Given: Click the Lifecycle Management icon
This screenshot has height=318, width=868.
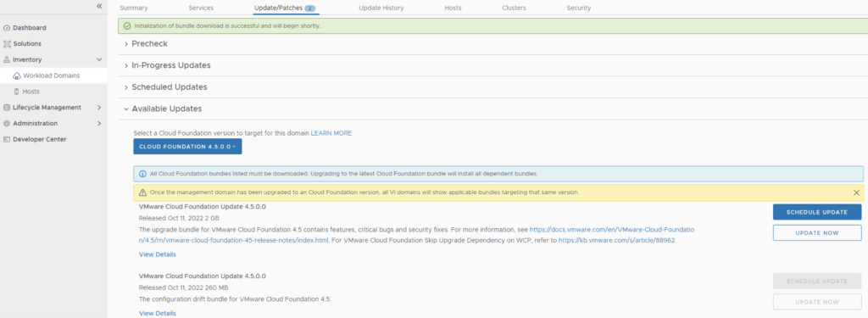Looking at the screenshot, I should point(7,108).
